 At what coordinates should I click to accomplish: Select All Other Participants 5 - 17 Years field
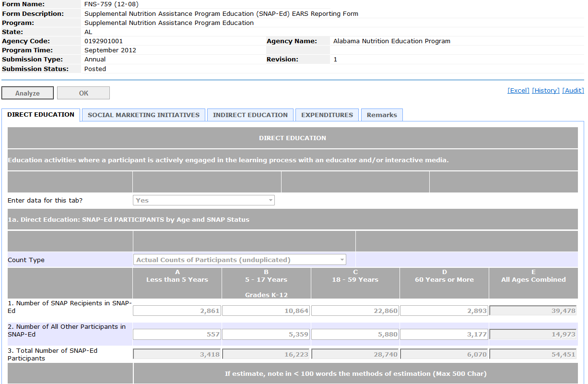266,335
